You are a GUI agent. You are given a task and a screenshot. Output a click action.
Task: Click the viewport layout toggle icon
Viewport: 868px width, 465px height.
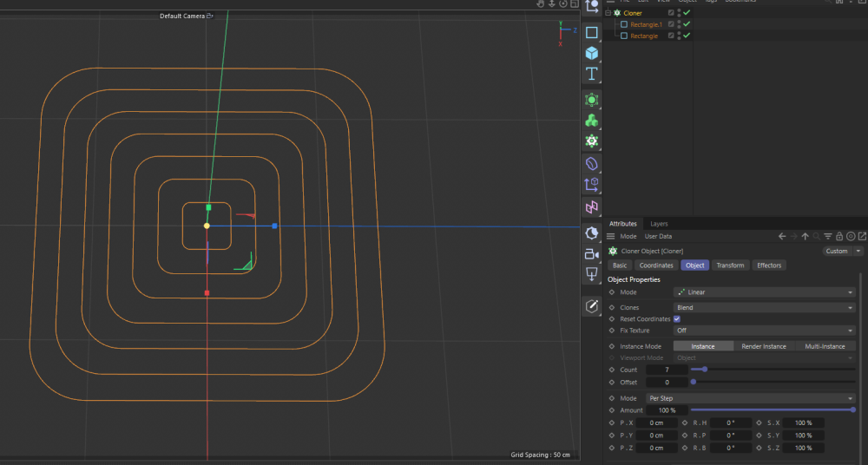(575, 3)
